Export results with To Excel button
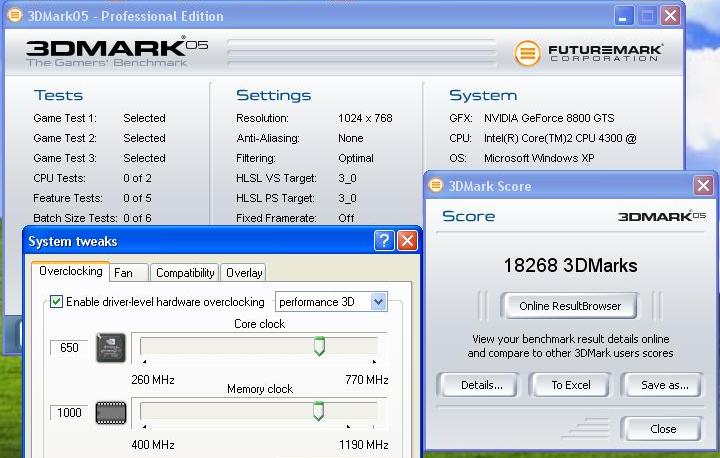The height and width of the screenshot is (458, 720). tap(570, 385)
